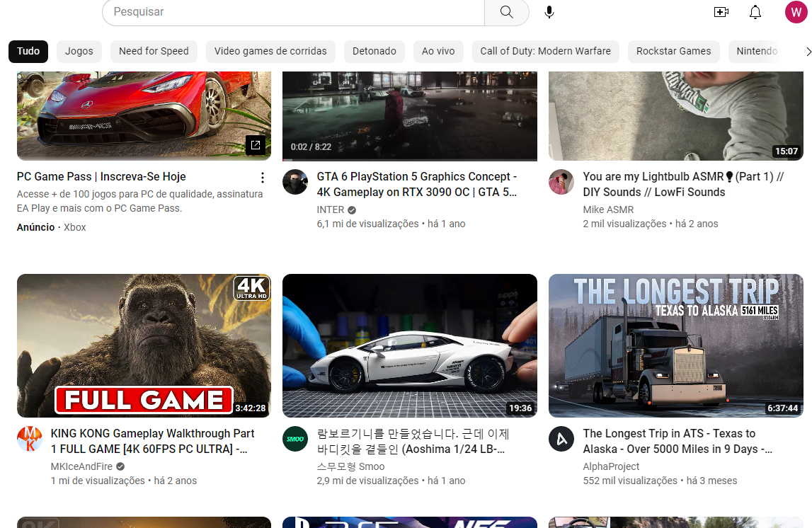The image size is (812, 528).
Task: Open the notifications bell
Action: (x=755, y=12)
